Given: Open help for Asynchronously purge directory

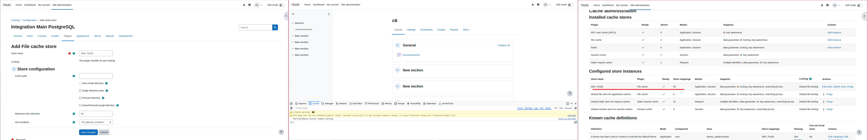Looking at the screenshot, I should click(118, 105).
